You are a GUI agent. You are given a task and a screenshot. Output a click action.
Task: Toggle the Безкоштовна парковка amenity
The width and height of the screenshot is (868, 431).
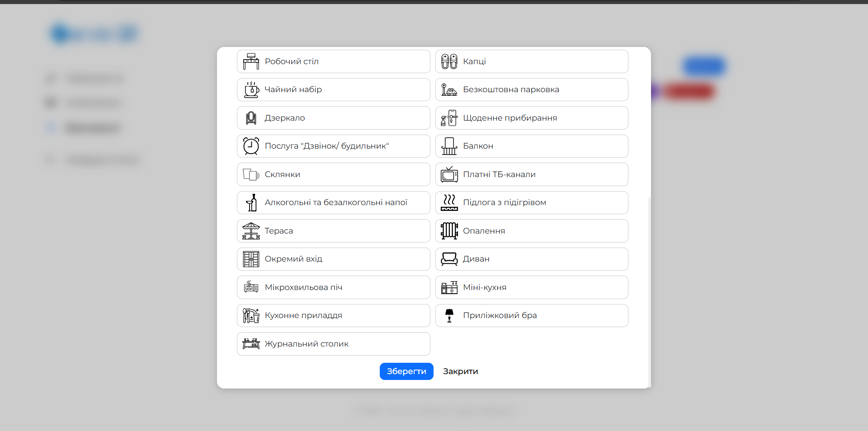532,89
